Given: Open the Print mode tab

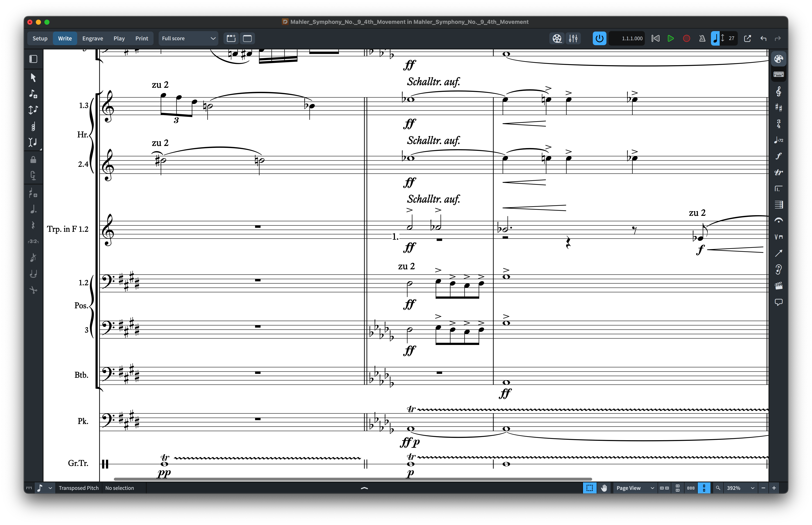Looking at the screenshot, I should pos(142,39).
